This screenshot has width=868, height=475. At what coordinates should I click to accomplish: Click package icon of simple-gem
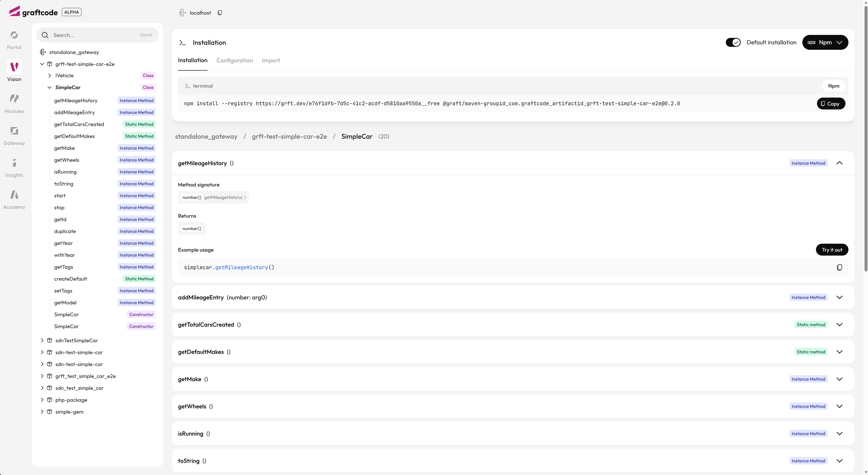(x=50, y=412)
